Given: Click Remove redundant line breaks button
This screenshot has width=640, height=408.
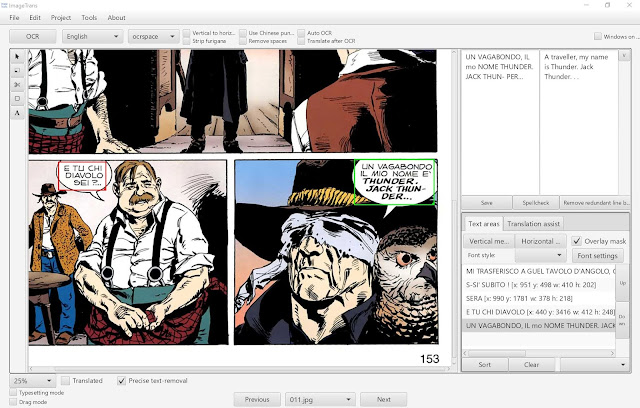Looking at the screenshot, I should [x=595, y=202].
